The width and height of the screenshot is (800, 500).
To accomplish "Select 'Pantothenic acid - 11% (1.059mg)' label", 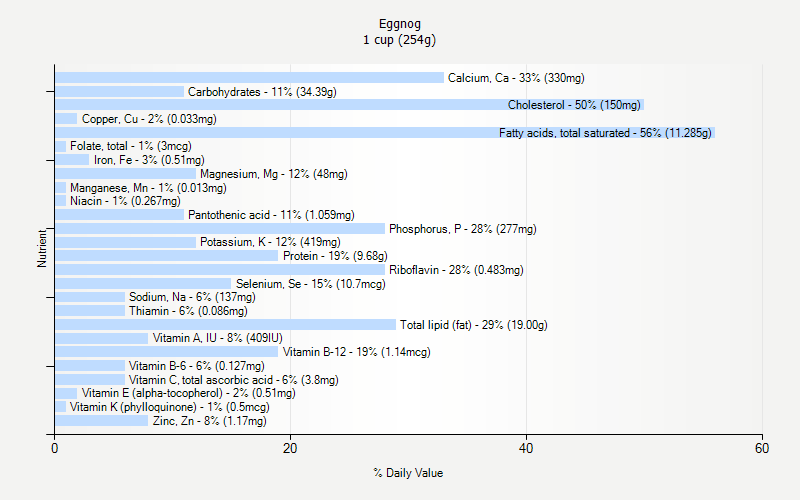I will 271,215.
